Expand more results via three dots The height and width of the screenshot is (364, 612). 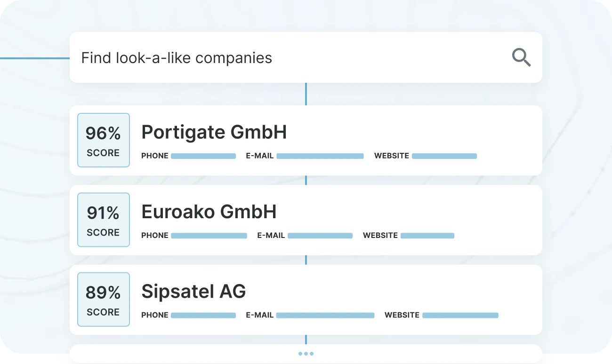tap(306, 354)
